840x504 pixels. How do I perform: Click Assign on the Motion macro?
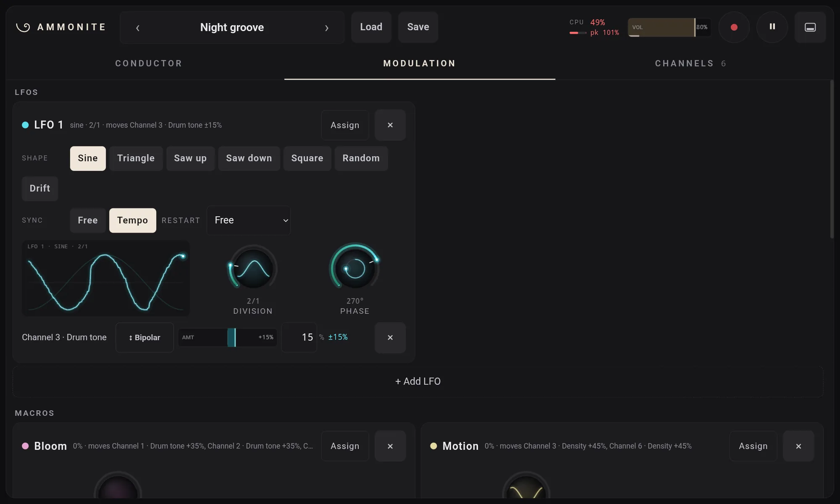tap(753, 446)
